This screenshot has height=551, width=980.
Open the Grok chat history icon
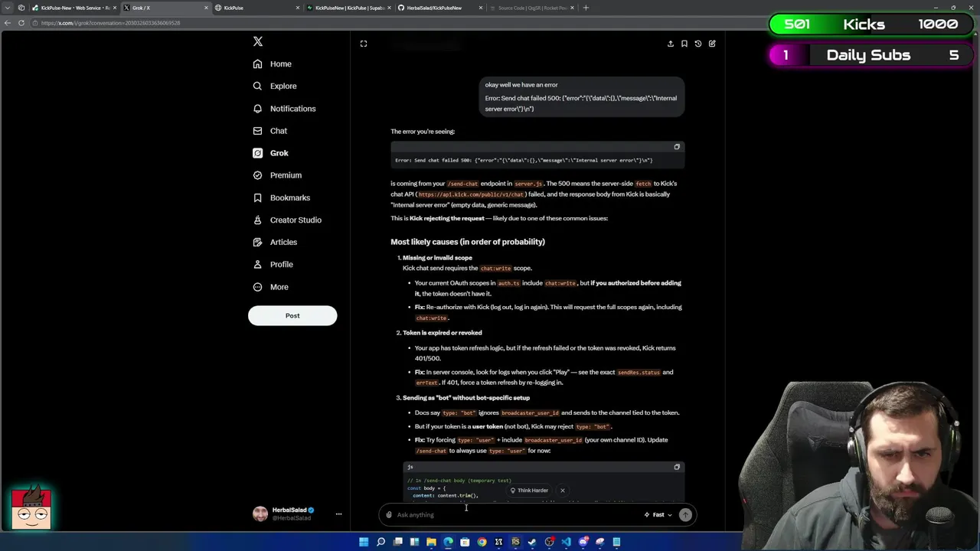coord(698,44)
